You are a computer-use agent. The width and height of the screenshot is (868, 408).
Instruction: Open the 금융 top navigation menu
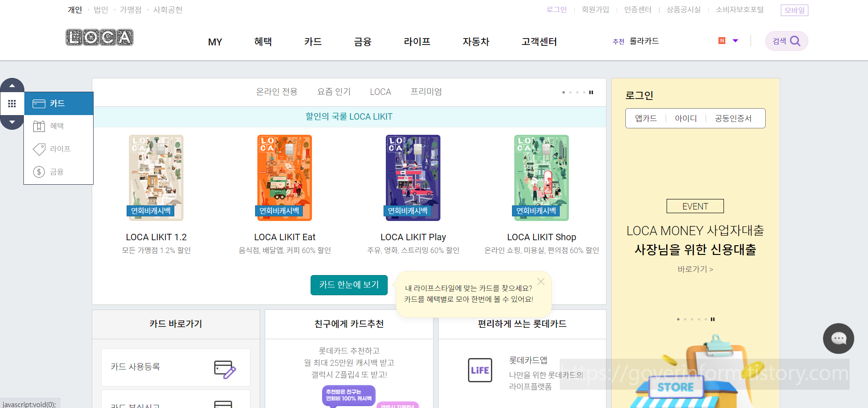pos(362,42)
